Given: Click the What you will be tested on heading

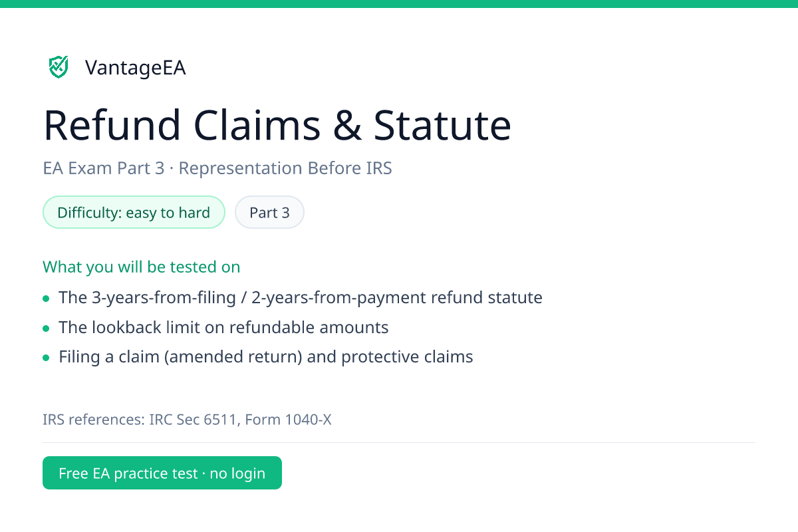Looking at the screenshot, I should (142, 267).
